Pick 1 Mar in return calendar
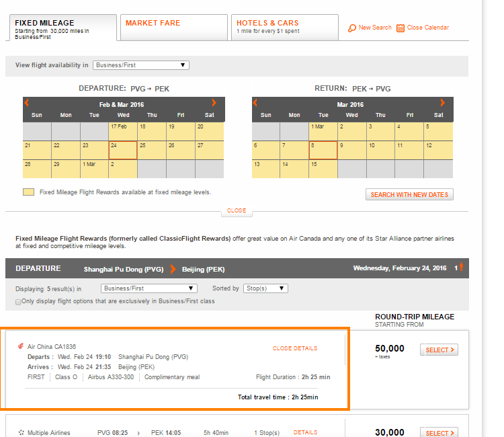 [323, 131]
